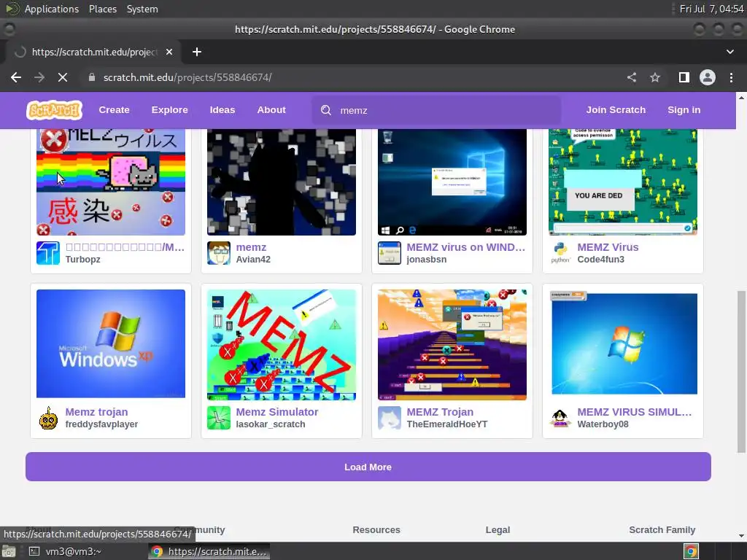The width and height of the screenshot is (747, 560).
Task: Click About in Scratch navigation
Action: point(271,110)
